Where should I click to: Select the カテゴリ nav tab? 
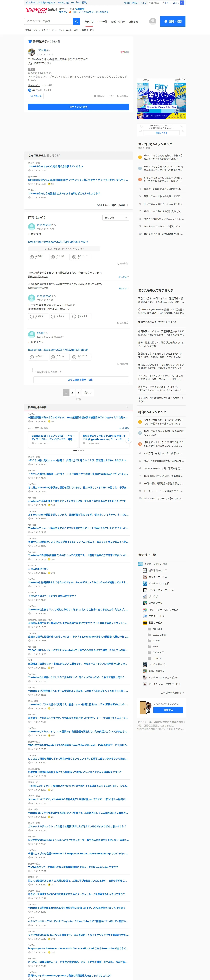(x=89, y=22)
